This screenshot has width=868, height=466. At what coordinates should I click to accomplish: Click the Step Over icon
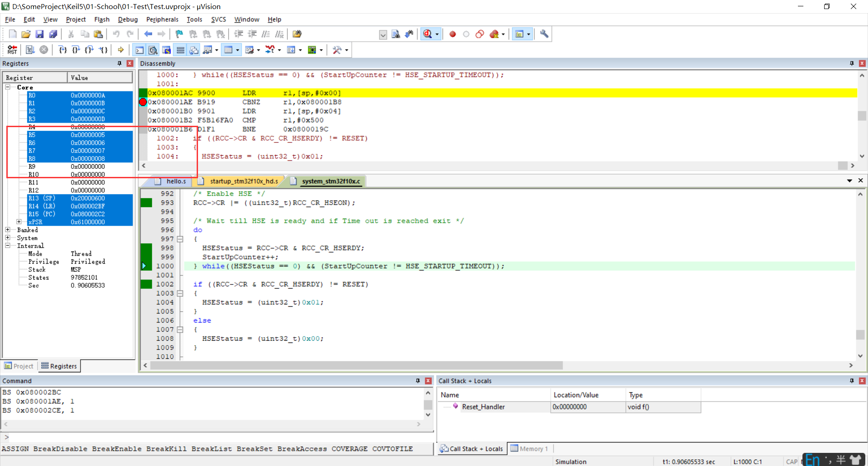click(76, 50)
